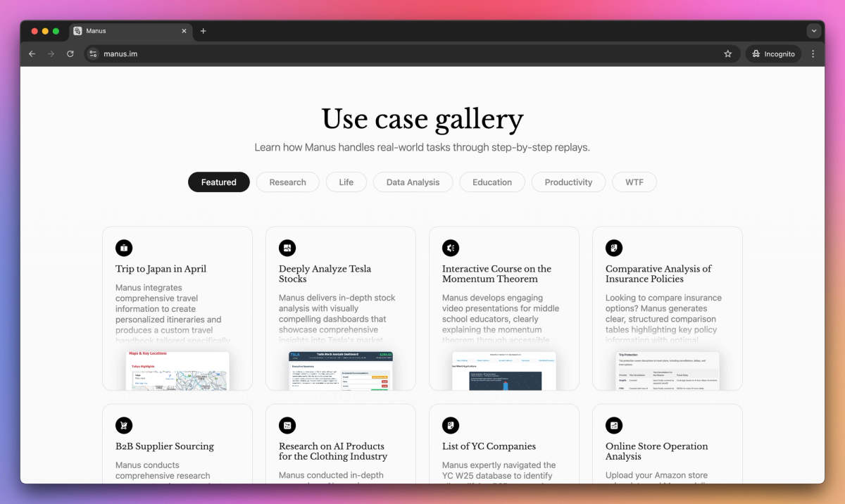Image resolution: width=845 pixels, height=504 pixels.
Task: Switch to the WTF category tab
Action: point(634,182)
